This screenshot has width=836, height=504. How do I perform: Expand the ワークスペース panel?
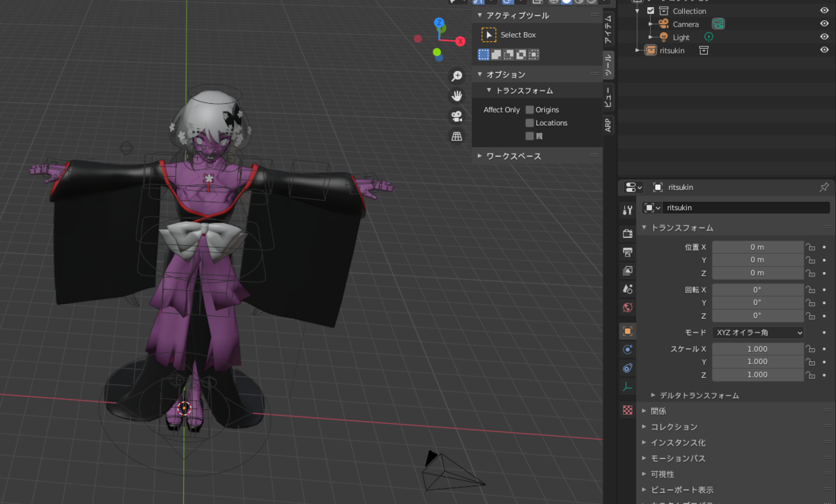480,156
